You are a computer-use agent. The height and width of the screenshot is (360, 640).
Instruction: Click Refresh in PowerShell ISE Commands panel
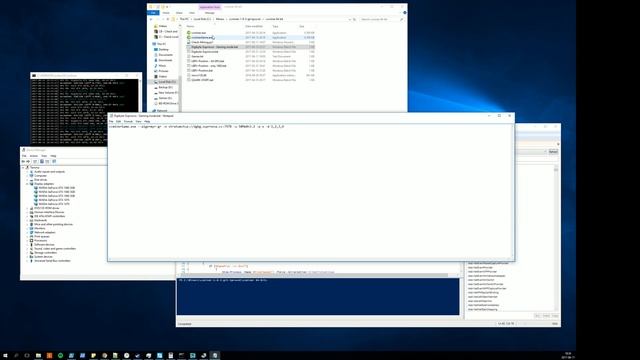click(553, 152)
